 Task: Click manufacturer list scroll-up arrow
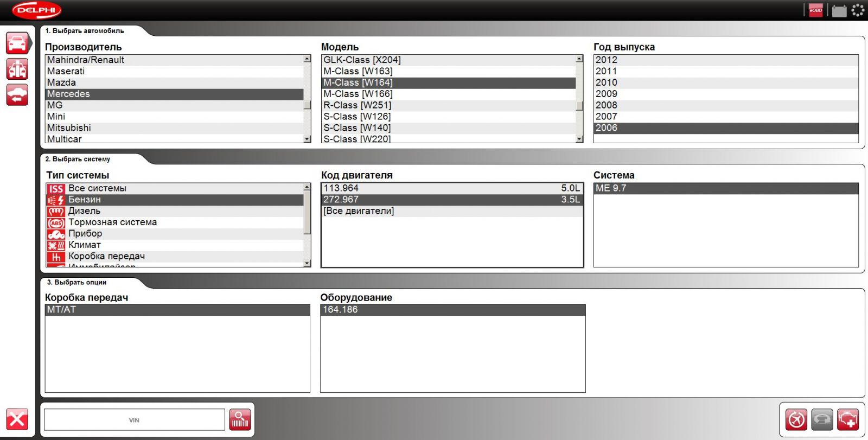tap(307, 59)
